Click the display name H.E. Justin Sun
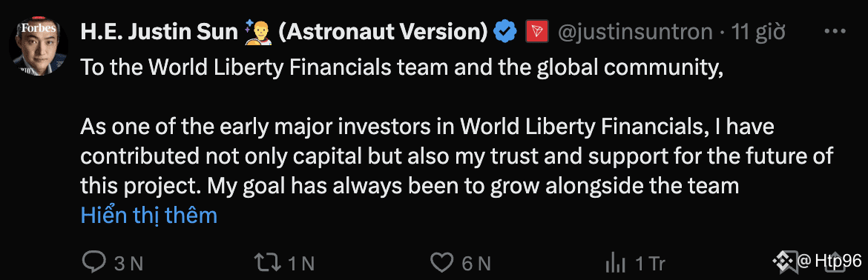Screen dimensions: 868x280 pyautogui.click(x=160, y=33)
